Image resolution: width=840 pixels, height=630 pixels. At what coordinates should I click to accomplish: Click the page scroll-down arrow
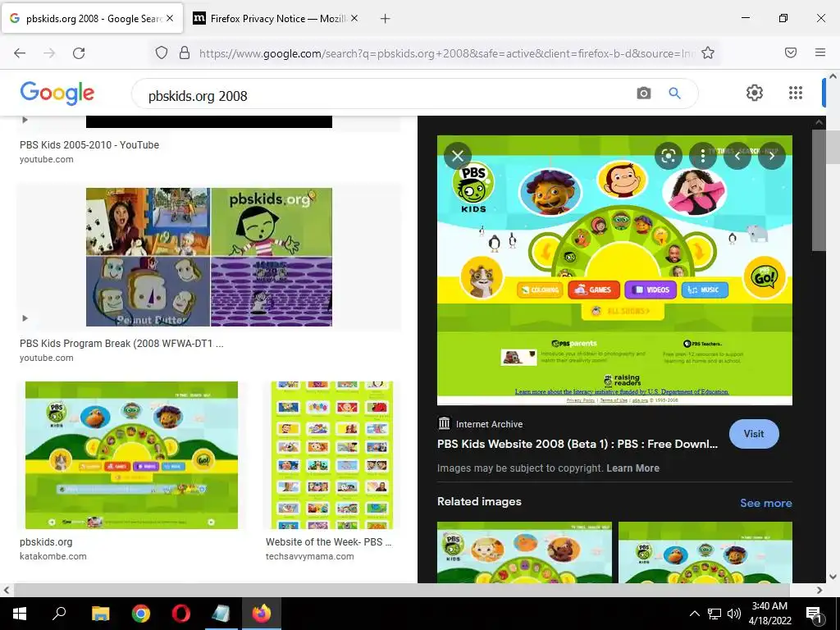tap(833, 577)
